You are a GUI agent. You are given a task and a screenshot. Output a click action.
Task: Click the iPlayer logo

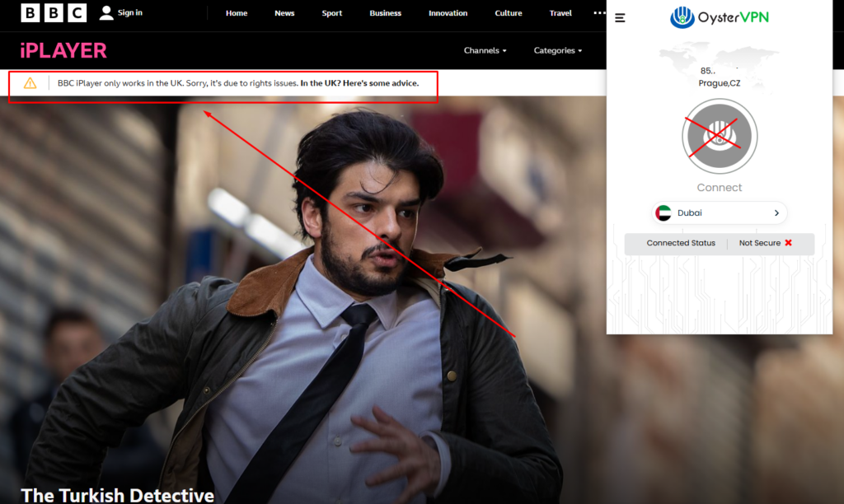click(x=63, y=50)
